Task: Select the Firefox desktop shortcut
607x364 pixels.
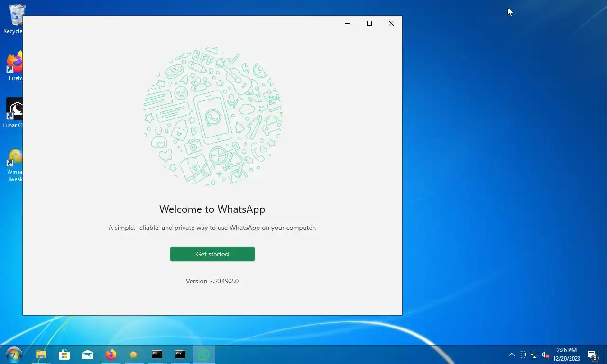Action: pyautogui.click(x=14, y=66)
